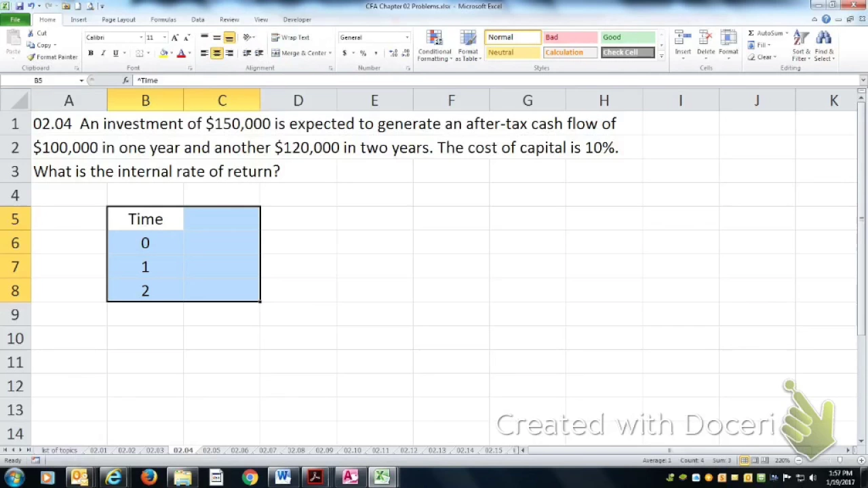
Task: Click the Save icon in quick access toolbar
Action: pyautogui.click(x=18, y=6)
